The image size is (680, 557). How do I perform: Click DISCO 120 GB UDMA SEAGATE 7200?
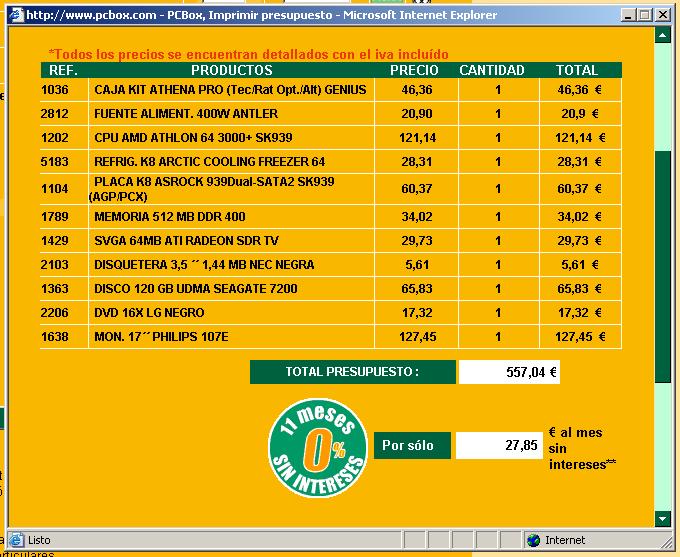click(196, 289)
